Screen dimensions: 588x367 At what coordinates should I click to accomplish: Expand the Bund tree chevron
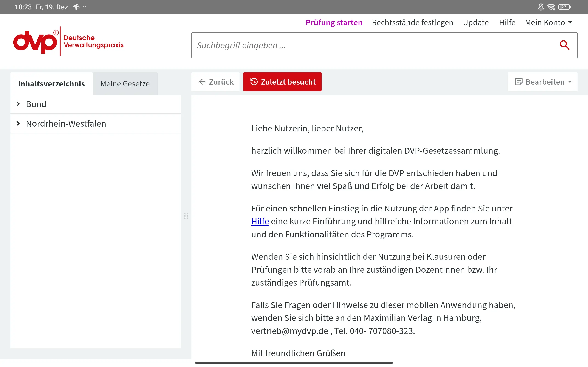(18, 104)
